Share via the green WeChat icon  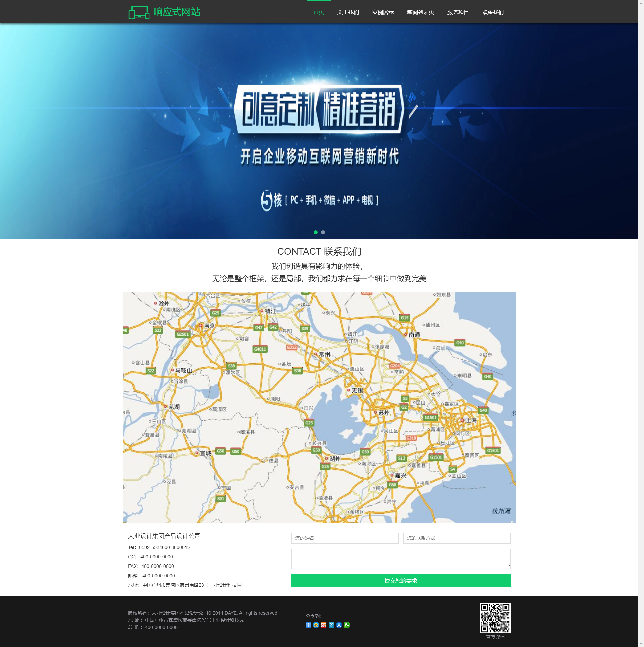pyautogui.click(x=346, y=625)
